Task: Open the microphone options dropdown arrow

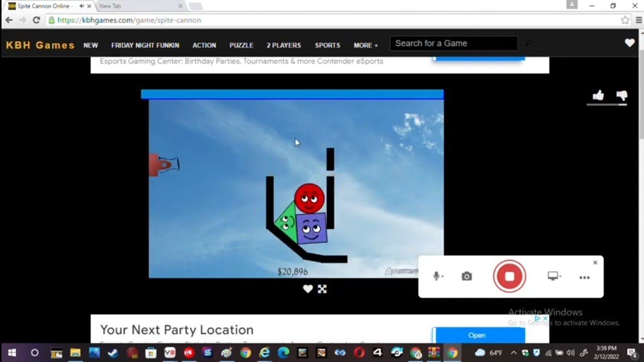Action: coord(442,277)
